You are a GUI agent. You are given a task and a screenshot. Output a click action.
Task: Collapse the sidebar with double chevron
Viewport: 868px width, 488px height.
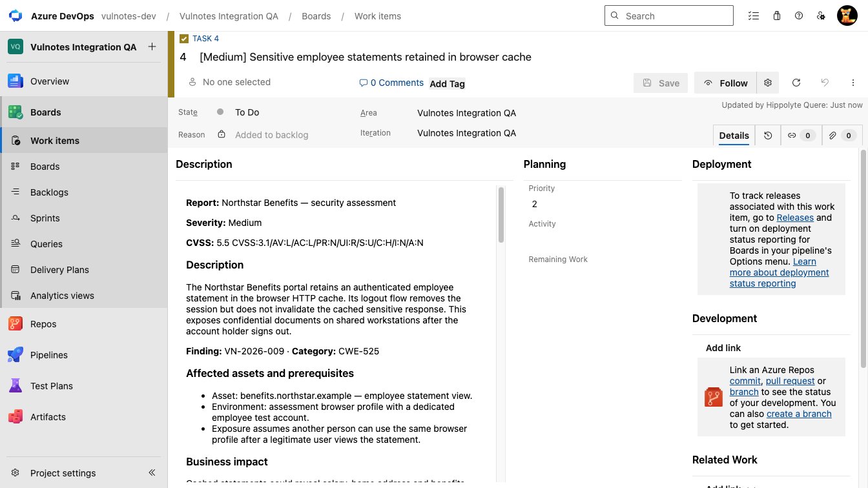(152, 473)
